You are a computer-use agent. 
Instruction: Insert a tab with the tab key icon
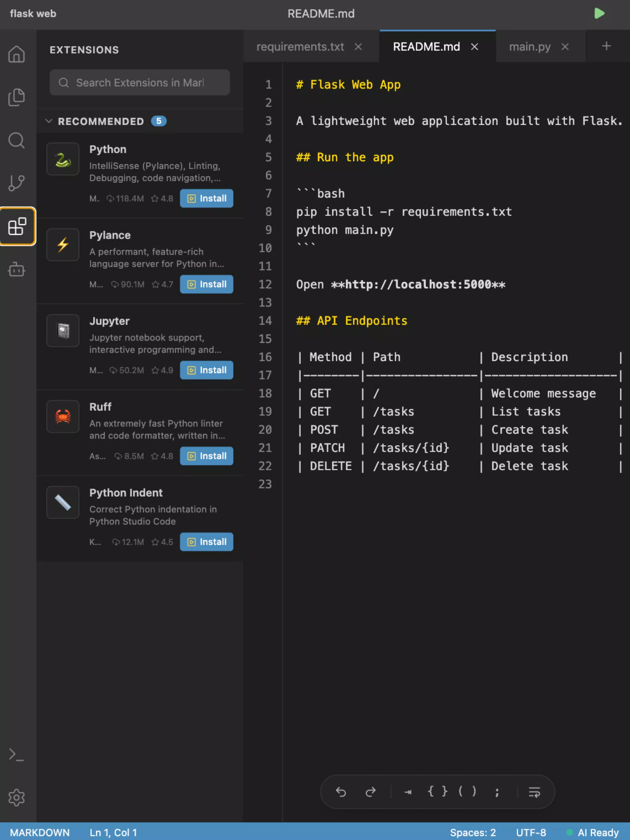pyautogui.click(x=408, y=792)
